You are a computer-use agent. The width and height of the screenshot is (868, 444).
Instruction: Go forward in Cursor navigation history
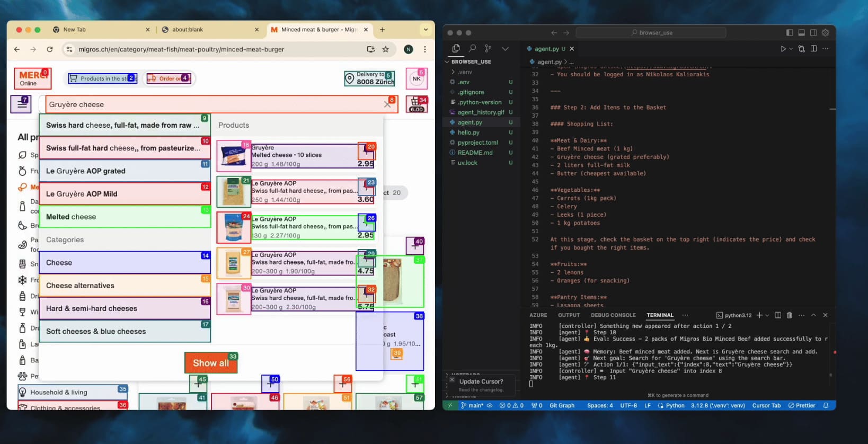pos(566,33)
